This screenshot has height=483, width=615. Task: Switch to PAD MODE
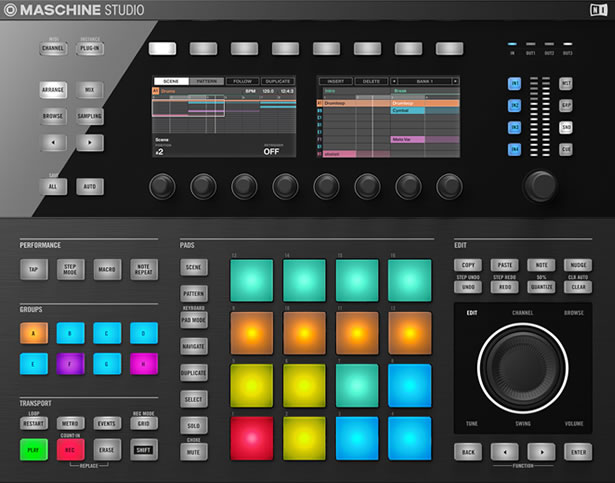194,320
